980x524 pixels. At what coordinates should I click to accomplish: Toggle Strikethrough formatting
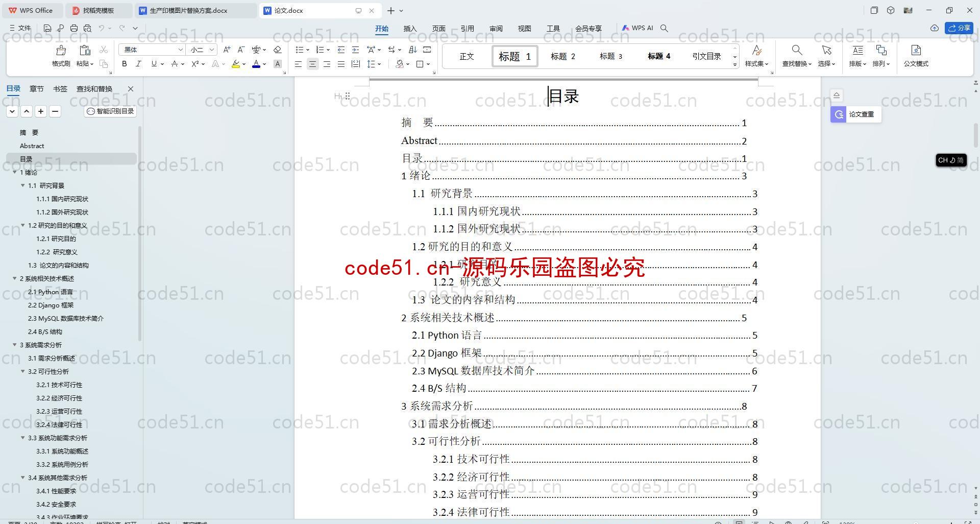point(175,64)
